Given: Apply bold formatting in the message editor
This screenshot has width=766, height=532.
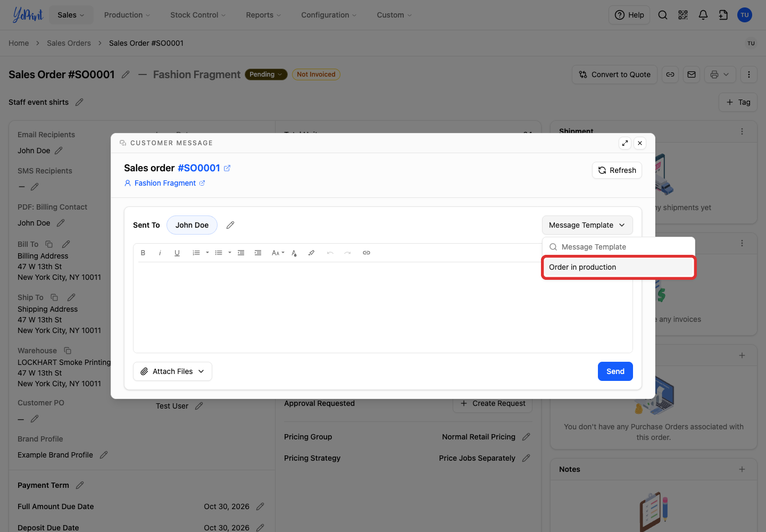Looking at the screenshot, I should (x=143, y=253).
